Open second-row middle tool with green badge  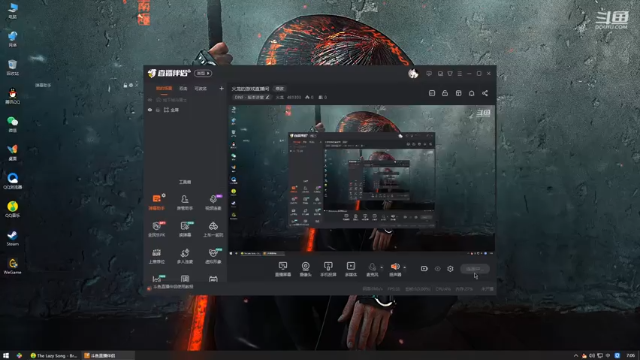pos(184,229)
